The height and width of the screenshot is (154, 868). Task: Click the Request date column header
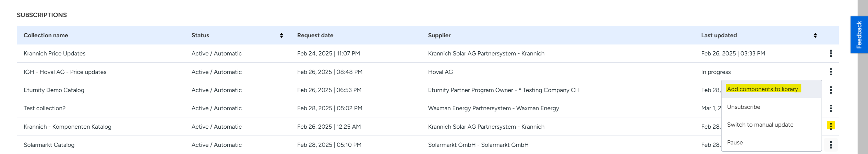tap(315, 35)
